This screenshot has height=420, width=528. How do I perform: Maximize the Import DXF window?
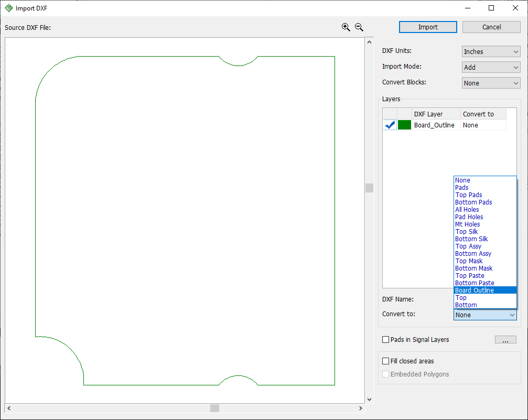click(x=491, y=8)
